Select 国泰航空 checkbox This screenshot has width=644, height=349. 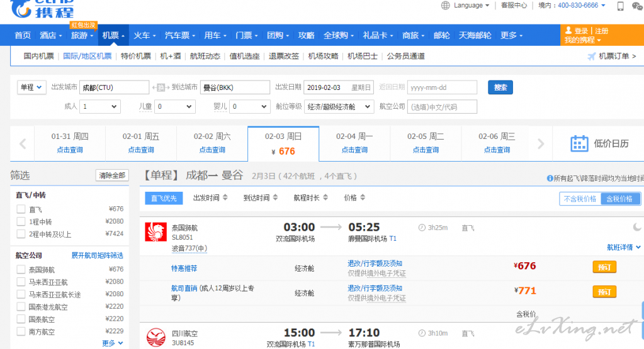click(21, 319)
